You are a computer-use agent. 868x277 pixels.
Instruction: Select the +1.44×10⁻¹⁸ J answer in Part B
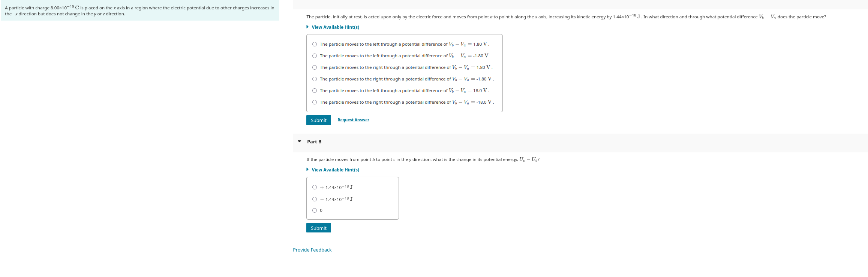[x=314, y=187]
